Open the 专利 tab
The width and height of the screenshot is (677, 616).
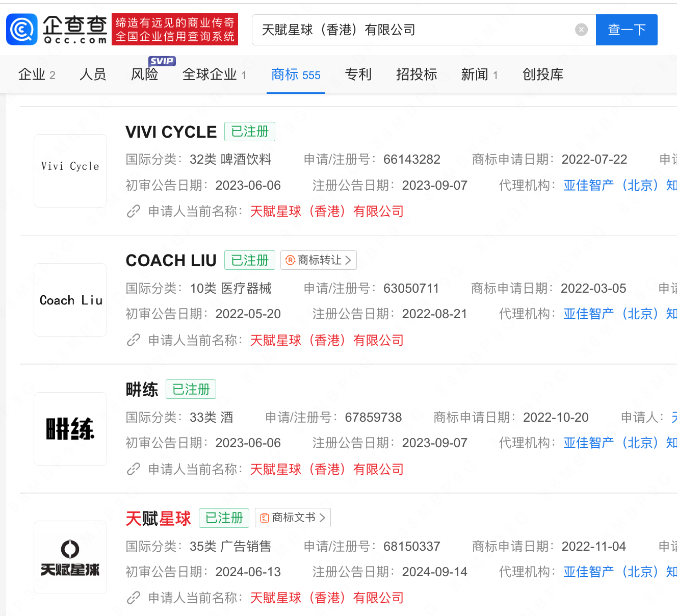click(x=358, y=74)
